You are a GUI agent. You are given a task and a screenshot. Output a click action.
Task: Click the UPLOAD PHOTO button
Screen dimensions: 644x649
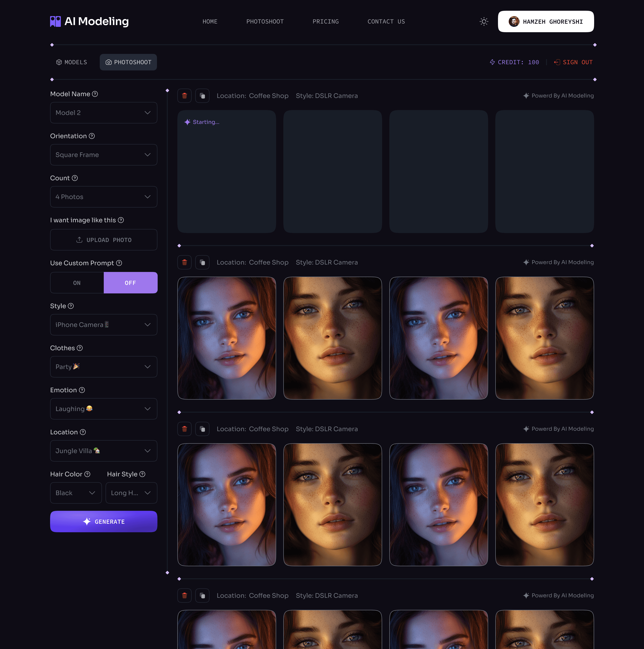(104, 240)
